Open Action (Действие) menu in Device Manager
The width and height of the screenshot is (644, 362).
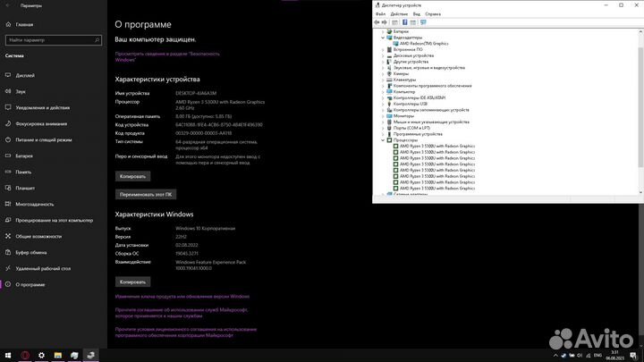coord(399,14)
